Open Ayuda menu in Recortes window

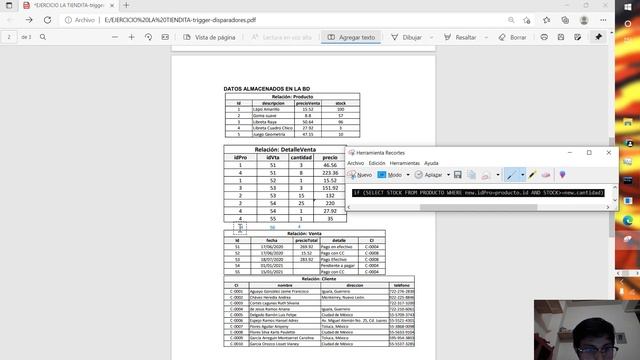click(431, 163)
